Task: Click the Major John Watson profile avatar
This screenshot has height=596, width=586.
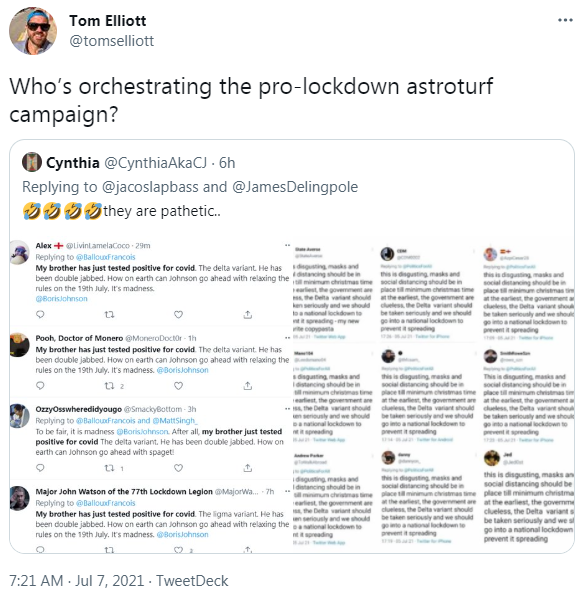Action: tap(19, 498)
